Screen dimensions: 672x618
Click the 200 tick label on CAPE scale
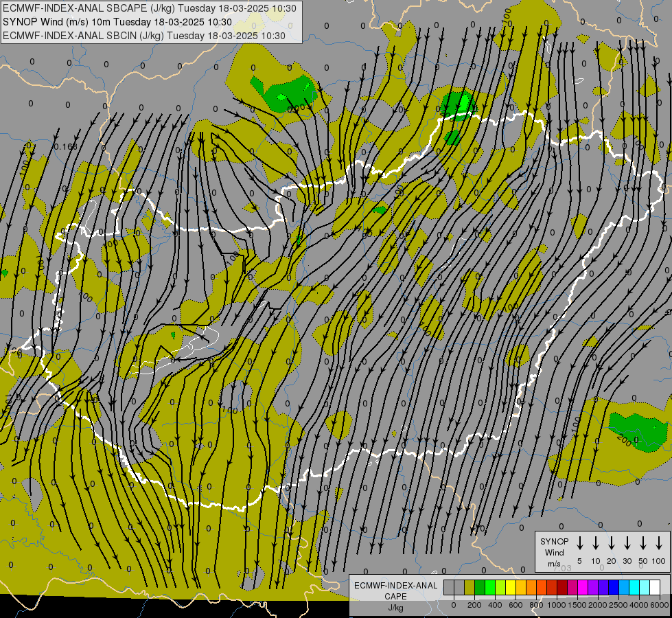click(x=474, y=605)
